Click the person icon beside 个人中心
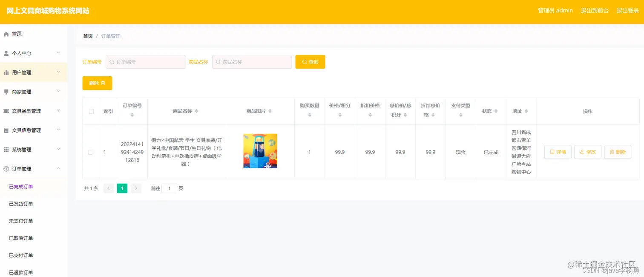Image resolution: width=644 pixels, height=277 pixels. tap(6, 53)
